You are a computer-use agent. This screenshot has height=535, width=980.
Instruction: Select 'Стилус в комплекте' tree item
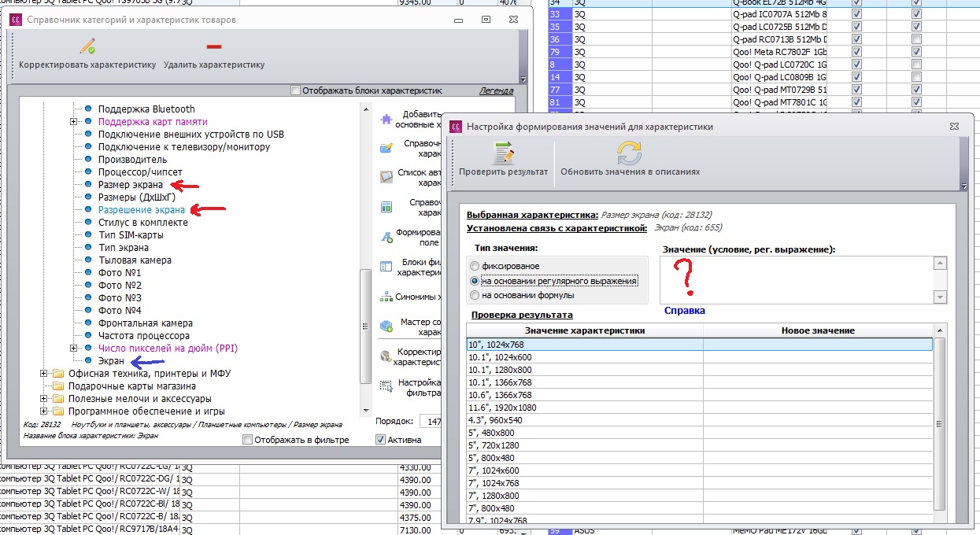143,223
